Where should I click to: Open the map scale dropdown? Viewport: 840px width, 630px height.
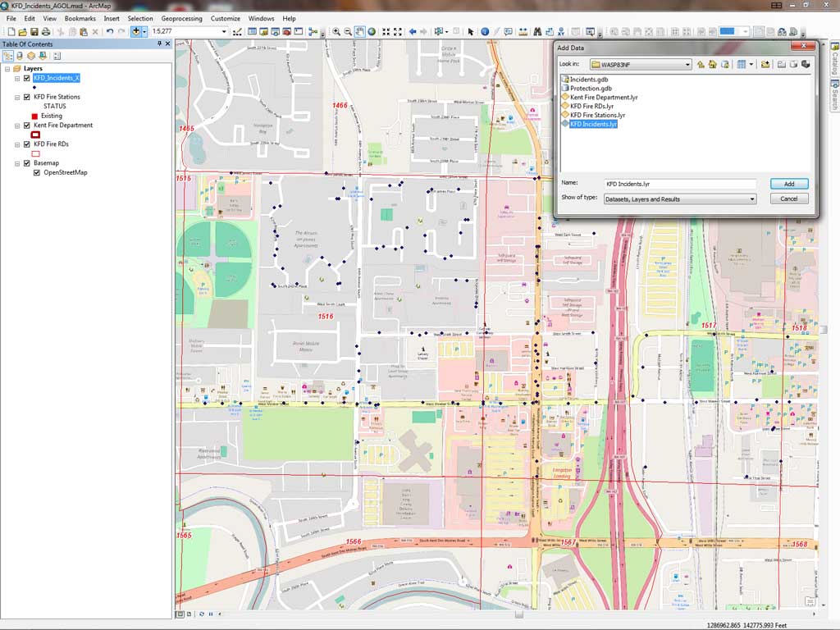coord(224,32)
